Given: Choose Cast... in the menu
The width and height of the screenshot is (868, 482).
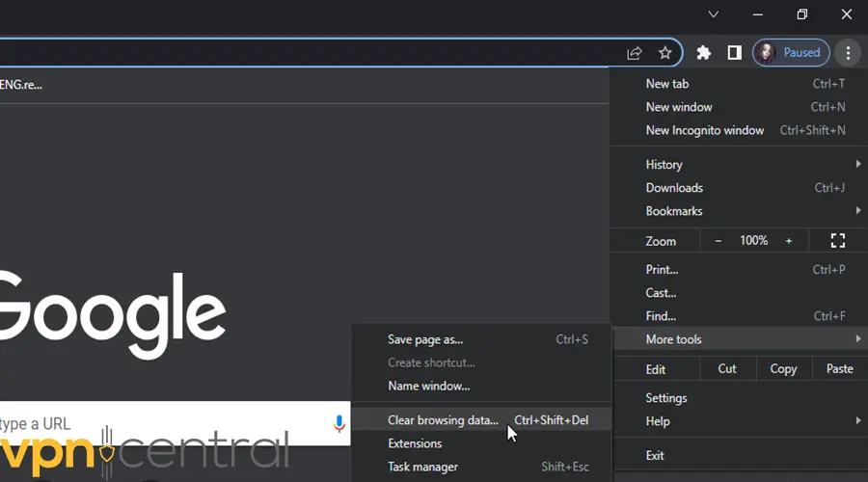Looking at the screenshot, I should [739, 293].
